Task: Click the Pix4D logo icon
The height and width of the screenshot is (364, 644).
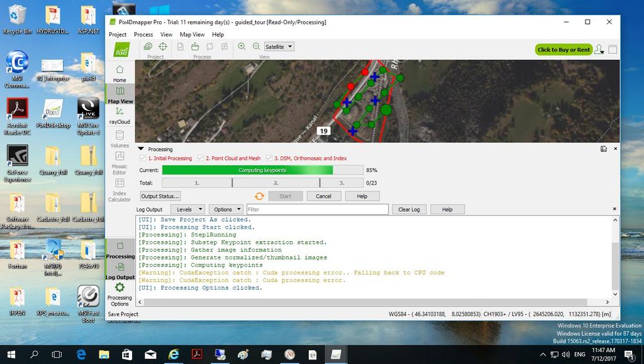Action: point(121,50)
